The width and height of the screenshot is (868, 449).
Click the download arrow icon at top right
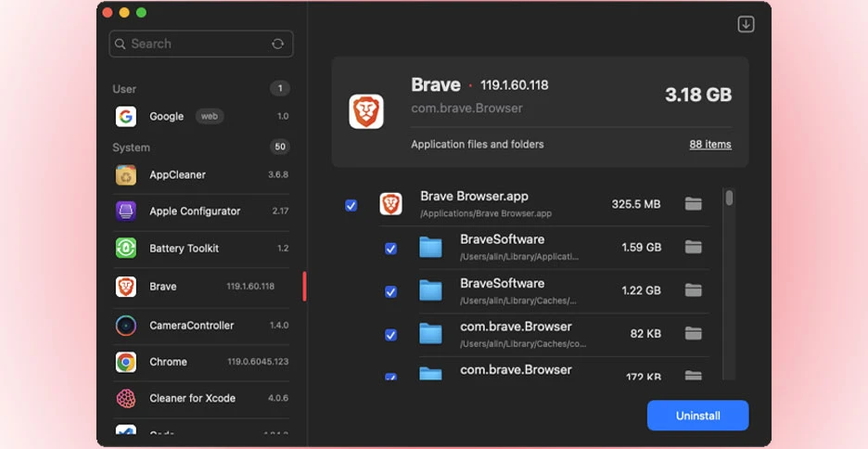746,24
